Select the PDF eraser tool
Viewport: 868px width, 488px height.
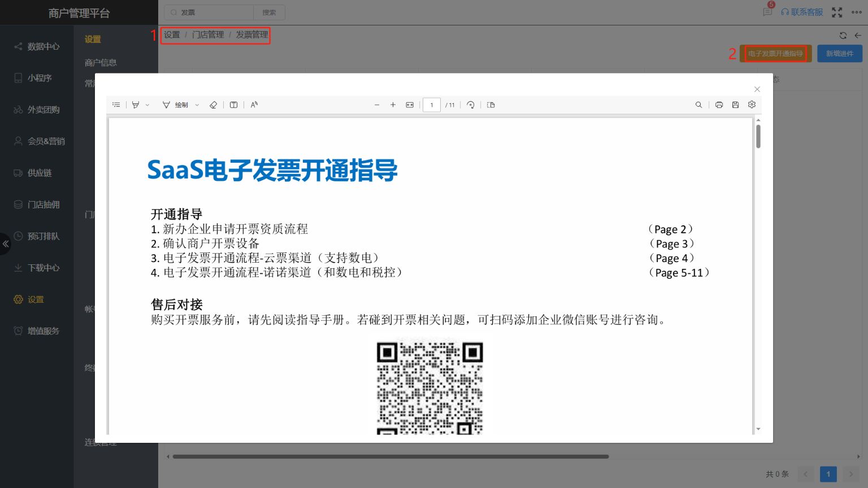point(213,104)
